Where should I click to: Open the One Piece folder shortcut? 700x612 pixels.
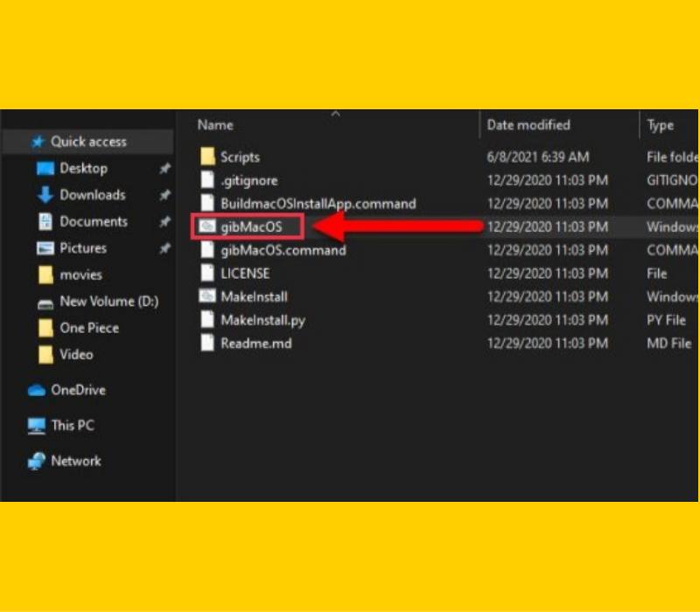point(89,328)
